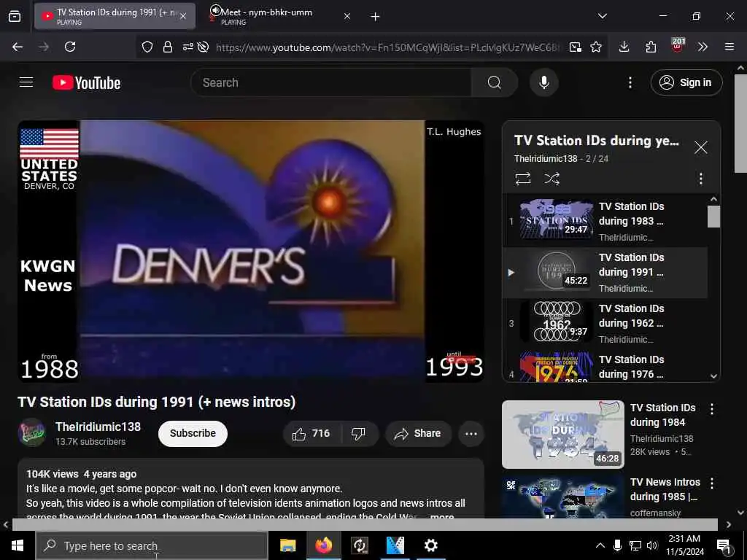747x560 pixels.
Task: Reload the current page
Action: pos(70,47)
